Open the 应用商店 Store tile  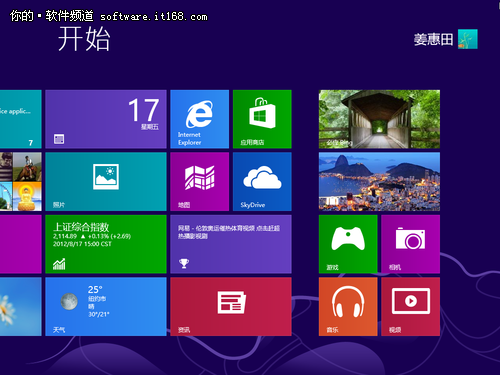262,119
